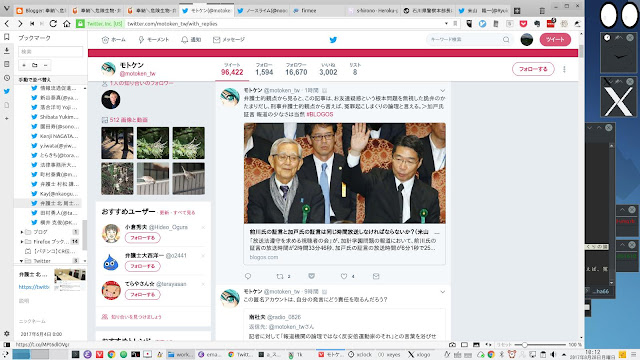
Task: Dismiss the 小倉秀夫 suggestion
Action: 203,227
